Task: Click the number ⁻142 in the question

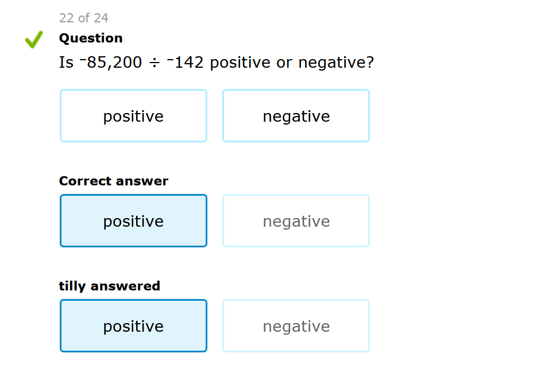Action: coord(186,63)
